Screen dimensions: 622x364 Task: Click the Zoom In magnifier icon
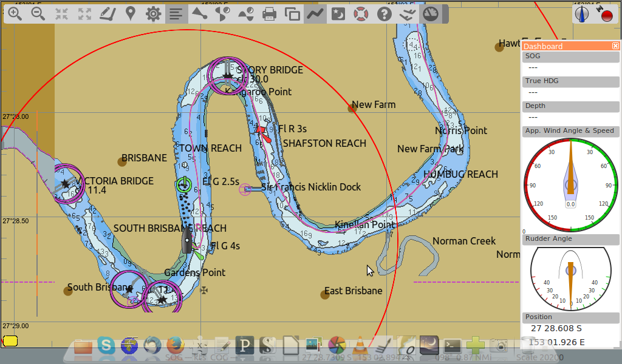15,13
